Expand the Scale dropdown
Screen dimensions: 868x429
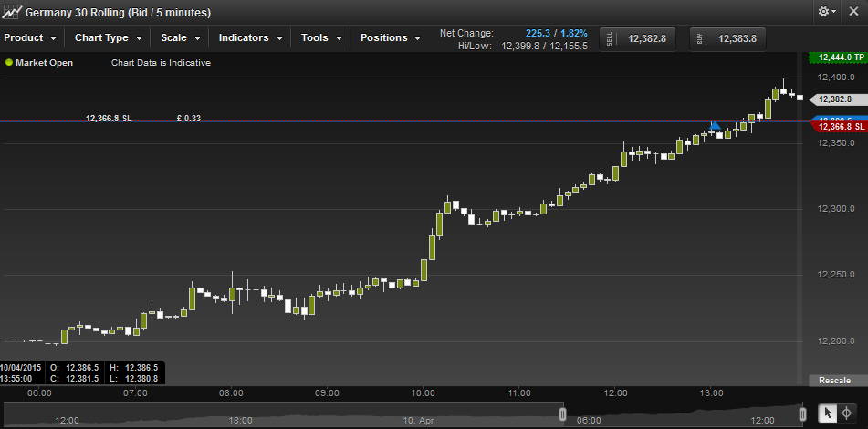pyautogui.click(x=180, y=38)
